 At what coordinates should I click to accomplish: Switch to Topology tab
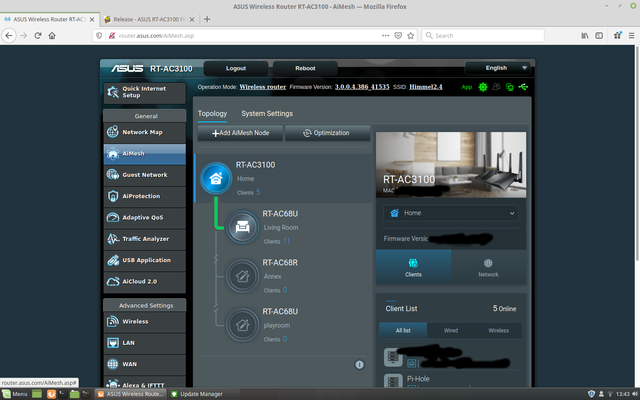[212, 113]
